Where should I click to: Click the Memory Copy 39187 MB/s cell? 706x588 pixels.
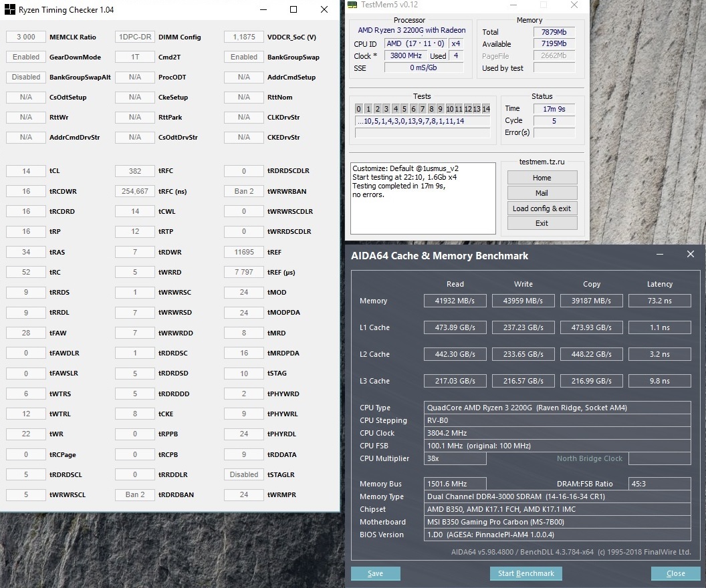click(x=591, y=301)
